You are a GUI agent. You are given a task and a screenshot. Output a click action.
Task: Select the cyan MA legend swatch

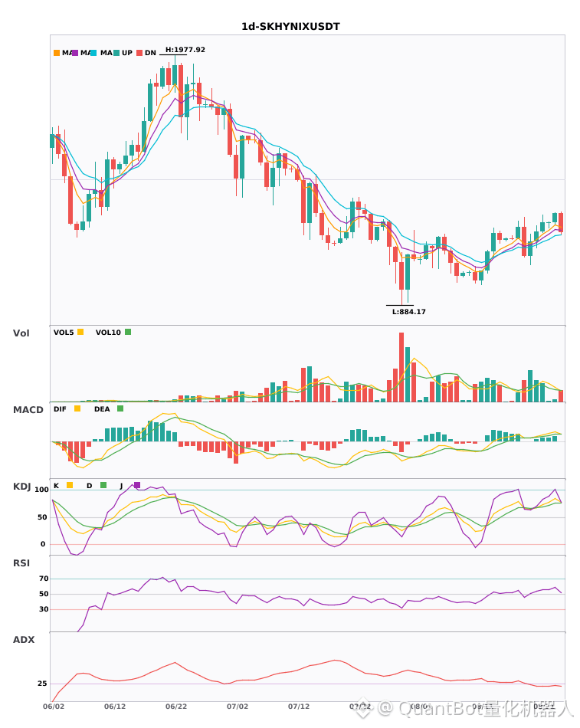(93, 53)
